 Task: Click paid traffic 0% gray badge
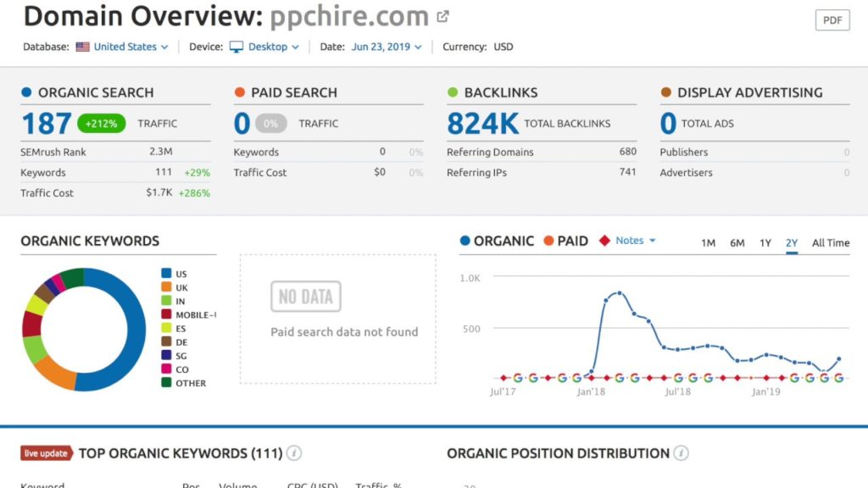coord(270,124)
